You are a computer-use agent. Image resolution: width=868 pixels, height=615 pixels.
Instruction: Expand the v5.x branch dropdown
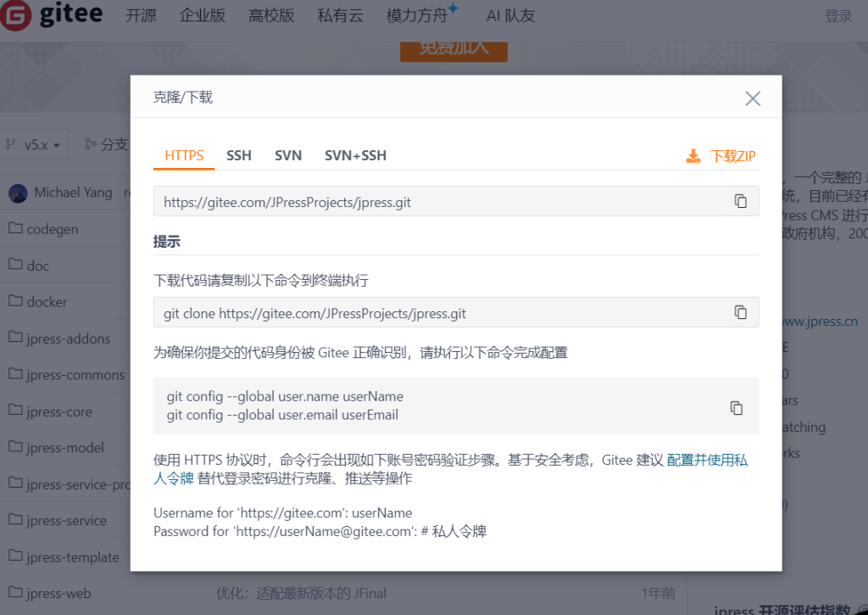tap(34, 145)
